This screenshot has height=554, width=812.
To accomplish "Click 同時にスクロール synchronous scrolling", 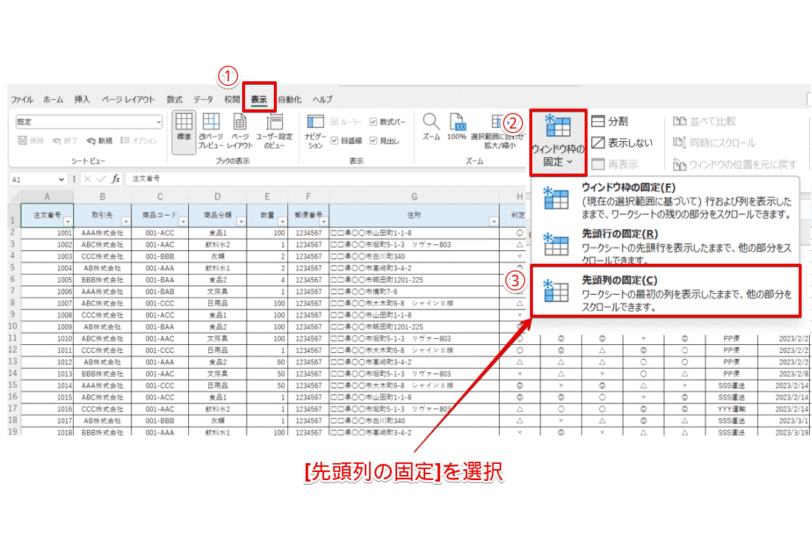I will click(714, 142).
